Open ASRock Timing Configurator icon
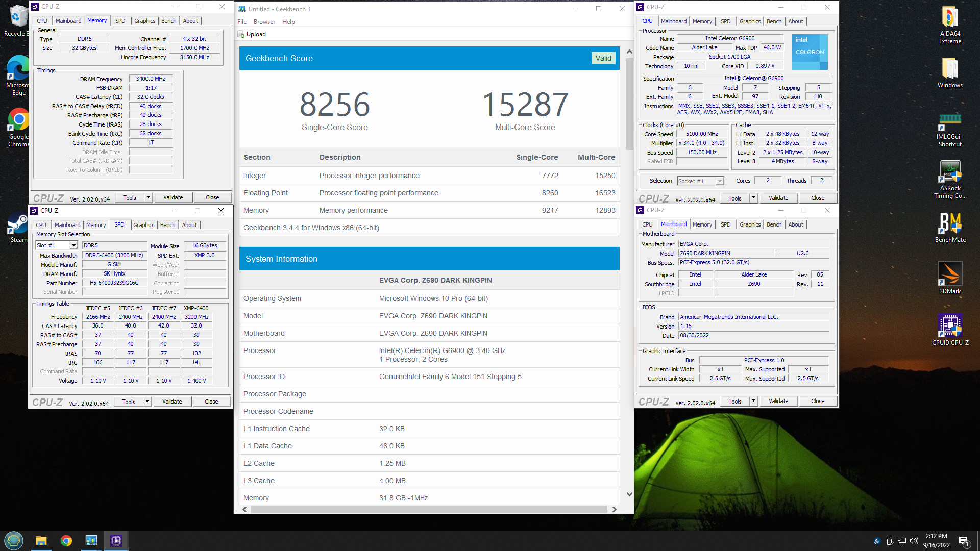 (x=950, y=180)
